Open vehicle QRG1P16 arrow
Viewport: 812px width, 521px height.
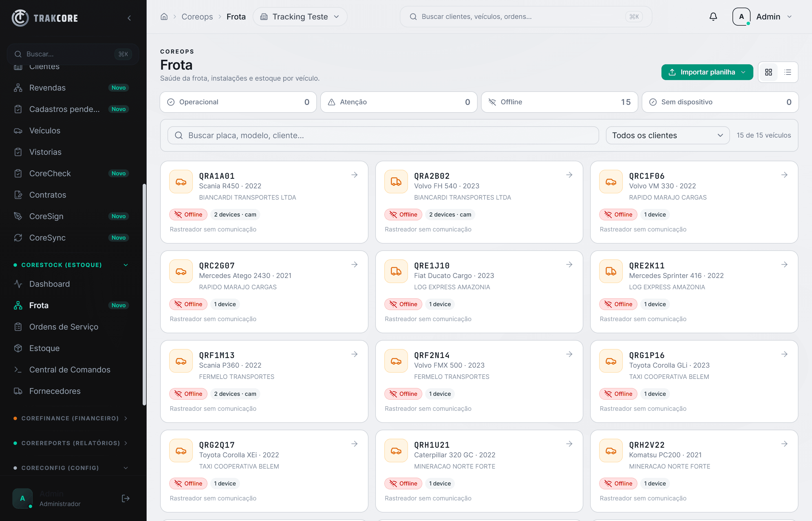(x=784, y=354)
